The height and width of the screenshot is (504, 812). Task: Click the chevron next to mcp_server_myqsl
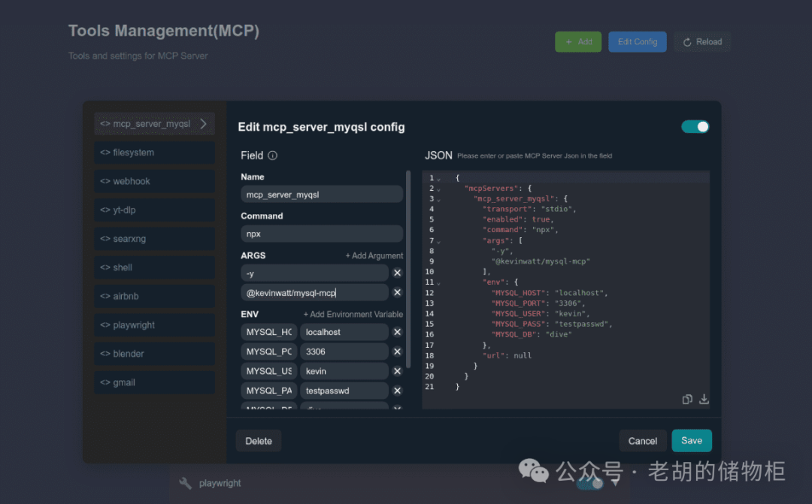pos(204,124)
